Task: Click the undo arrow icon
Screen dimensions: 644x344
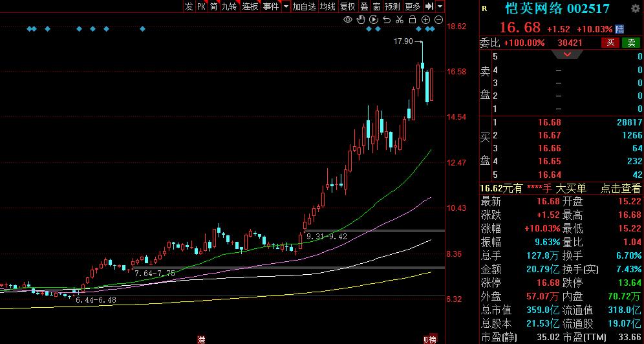Action: 387,19
